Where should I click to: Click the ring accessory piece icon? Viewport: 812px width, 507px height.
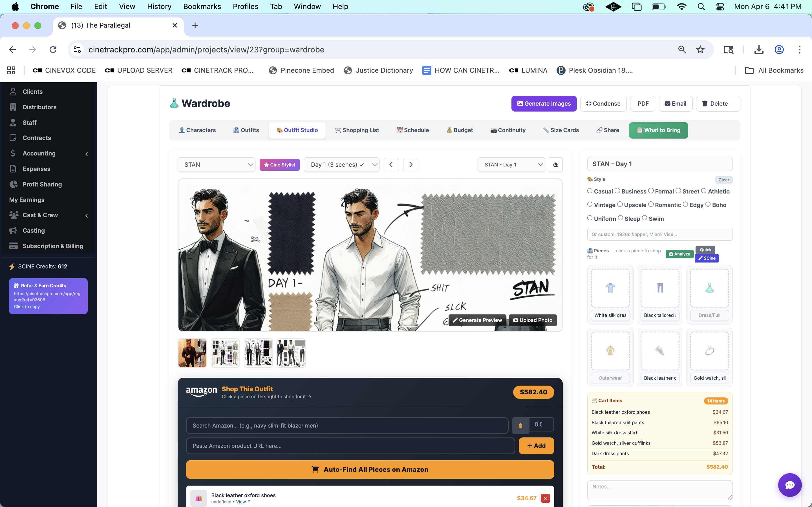pyautogui.click(x=709, y=351)
